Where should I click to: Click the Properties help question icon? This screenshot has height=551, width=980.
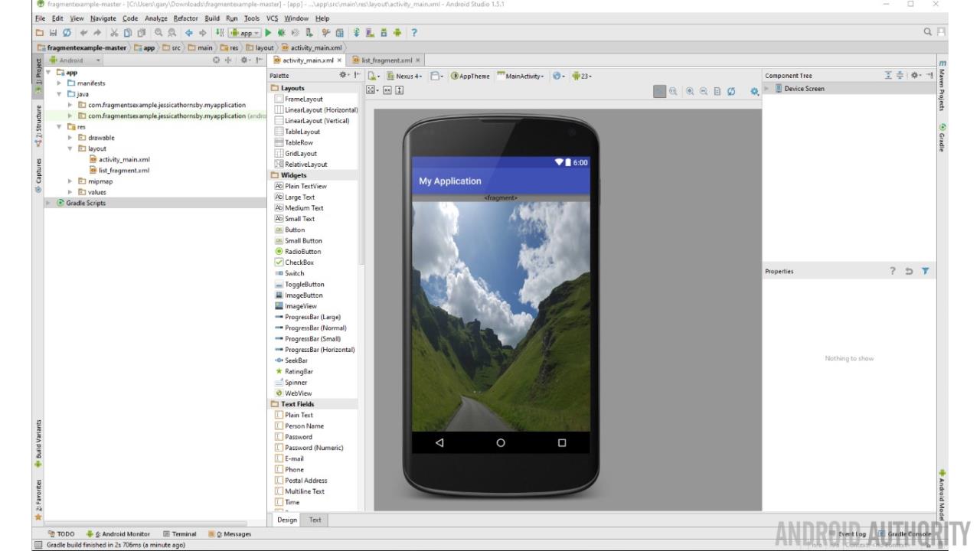[892, 271]
